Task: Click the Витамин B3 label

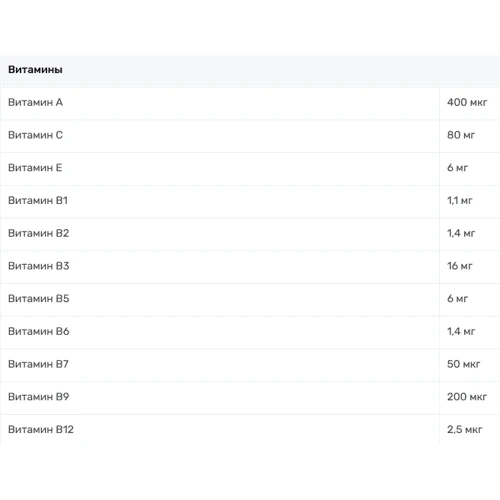Action: [x=39, y=266]
